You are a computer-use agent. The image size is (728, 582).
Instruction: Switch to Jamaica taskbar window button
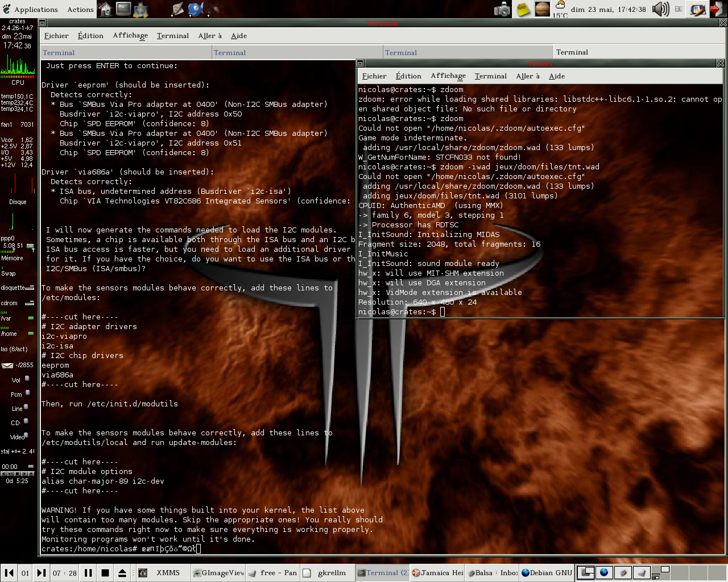pos(437,573)
